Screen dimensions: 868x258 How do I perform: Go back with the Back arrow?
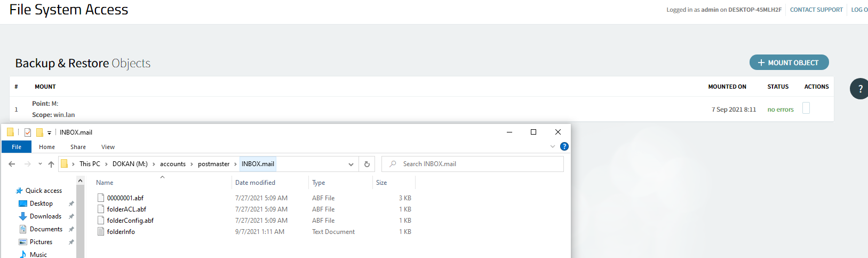(x=12, y=164)
